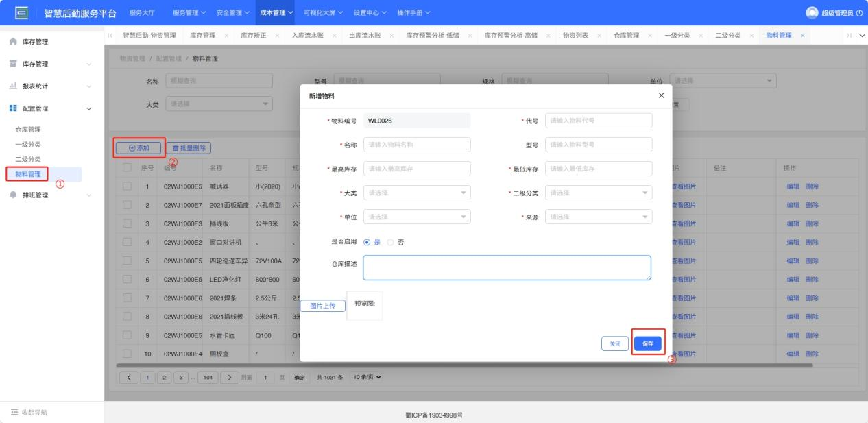Open 一级分类 in the sidebar

28,144
